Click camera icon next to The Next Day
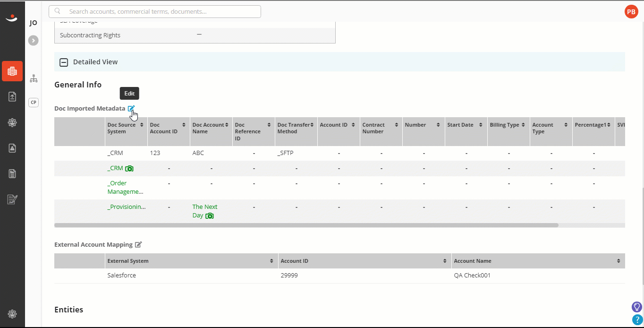 pyautogui.click(x=210, y=216)
